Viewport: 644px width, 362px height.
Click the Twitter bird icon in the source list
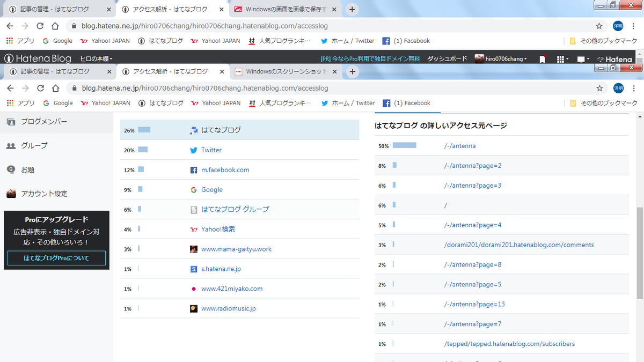tap(194, 150)
